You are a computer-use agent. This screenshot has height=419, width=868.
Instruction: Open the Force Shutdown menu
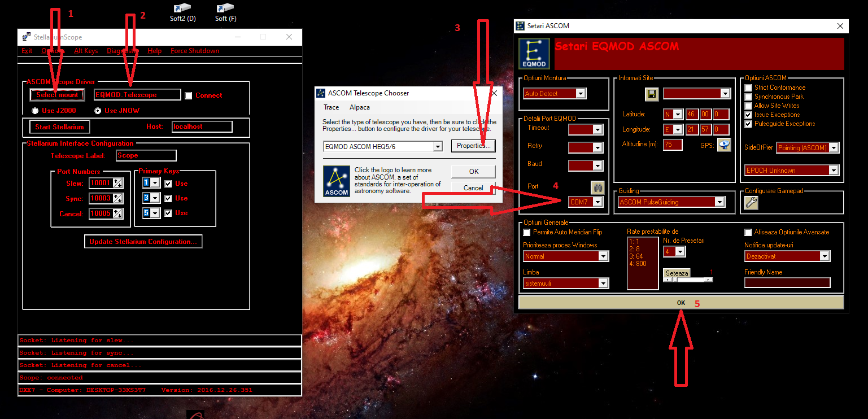195,51
